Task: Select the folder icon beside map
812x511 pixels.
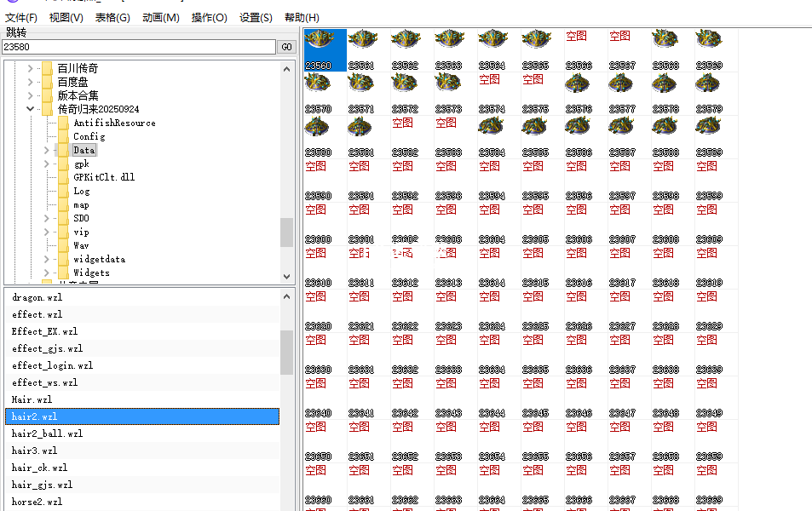Action: point(63,204)
